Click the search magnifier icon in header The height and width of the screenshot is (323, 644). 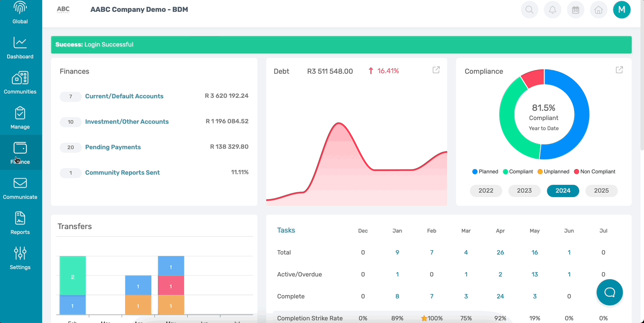[x=529, y=10]
